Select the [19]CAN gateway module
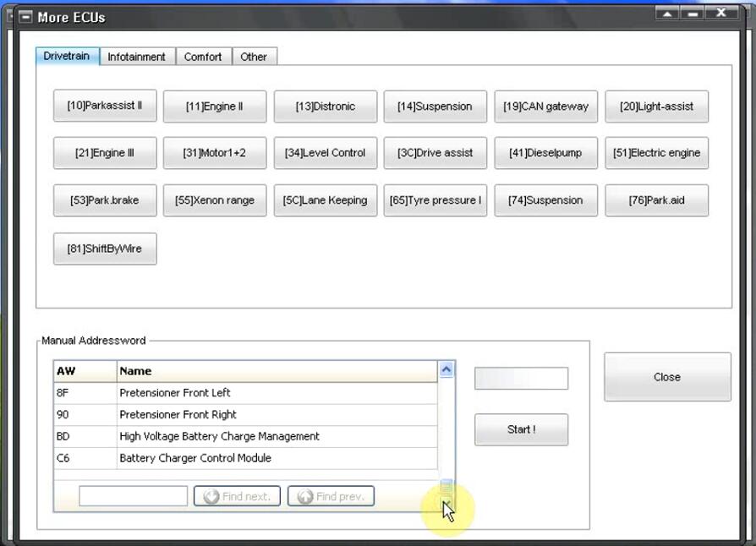 (545, 106)
